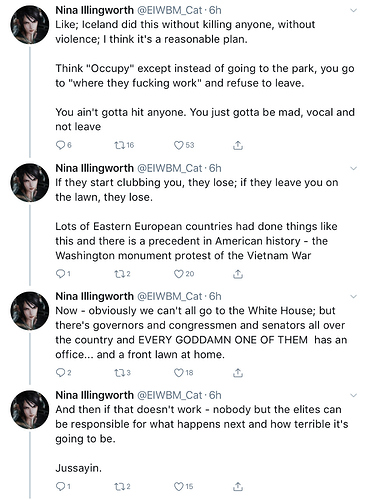367x500 pixels.
Task: Like the "Jussayin" tweet with 15 likes
Action: click(x=179, y=487)
